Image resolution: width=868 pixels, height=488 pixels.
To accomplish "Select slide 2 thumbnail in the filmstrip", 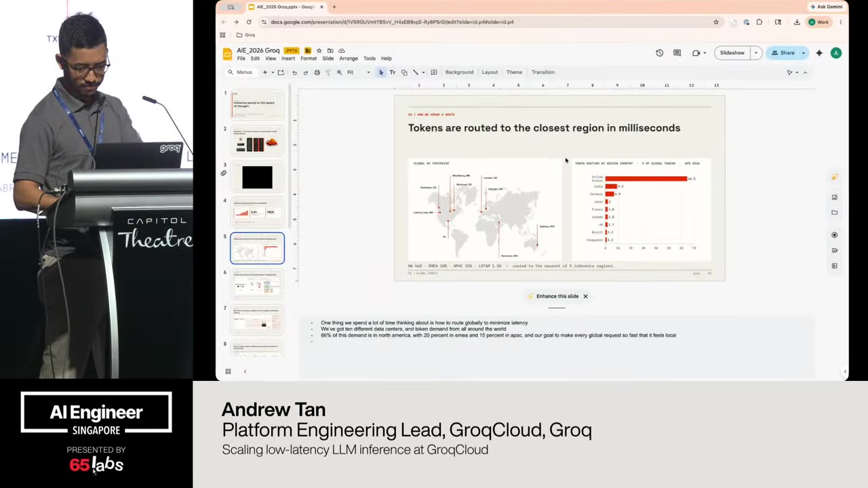I will click(257, 140).
